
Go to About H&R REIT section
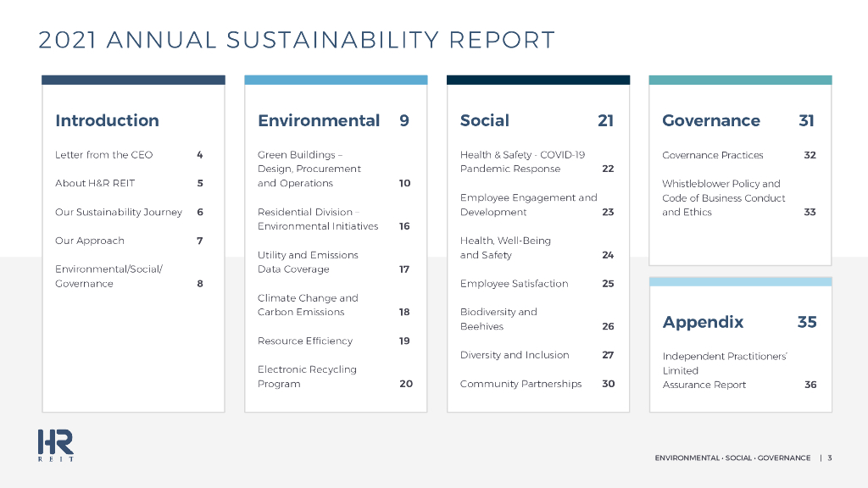point(95,183)
